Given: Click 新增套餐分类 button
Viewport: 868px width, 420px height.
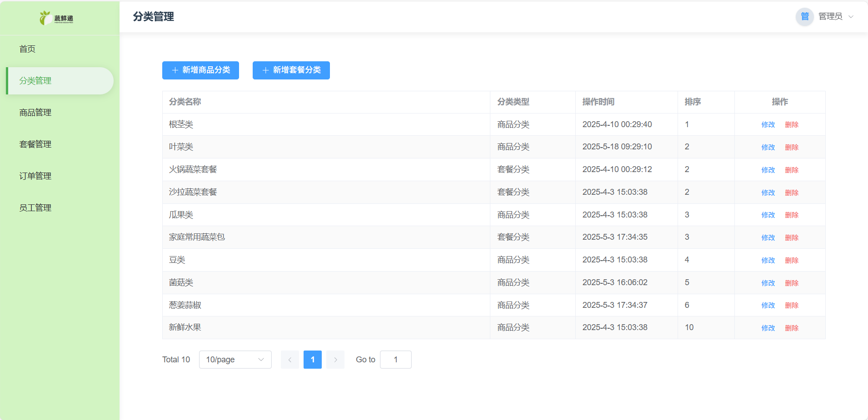Looking at the screenshot, I should click(x=291, y=70).
